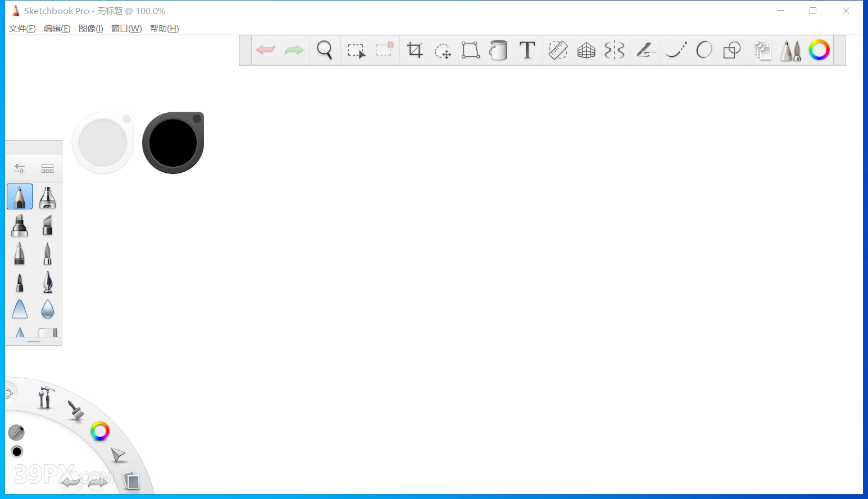The image size is (868, 499).
Task: Select the Ballpoint pen brush
Action: tap(20, 253)
